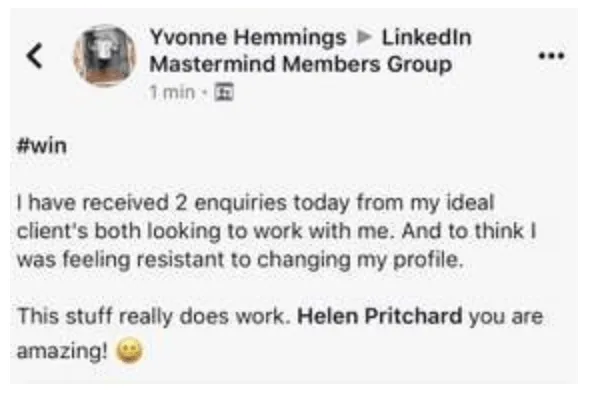Click the triangle arrow after Yvonne Hemmings
This screenshot has width=594, height=394.
364,37
